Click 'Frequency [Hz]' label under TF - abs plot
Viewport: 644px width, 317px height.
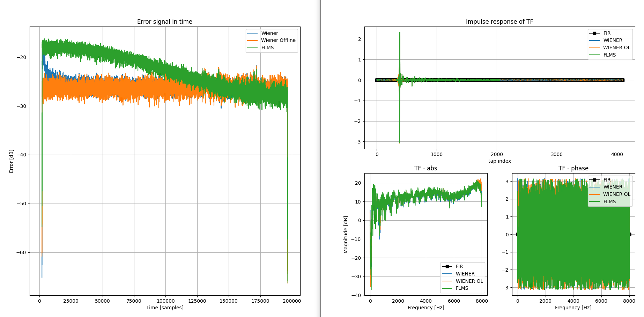[x=426, y=308]
